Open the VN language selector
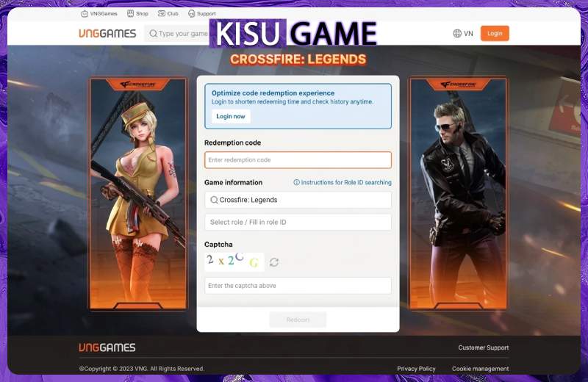The height and width of the screenshot is (382, 588). (x=463, y=33)
